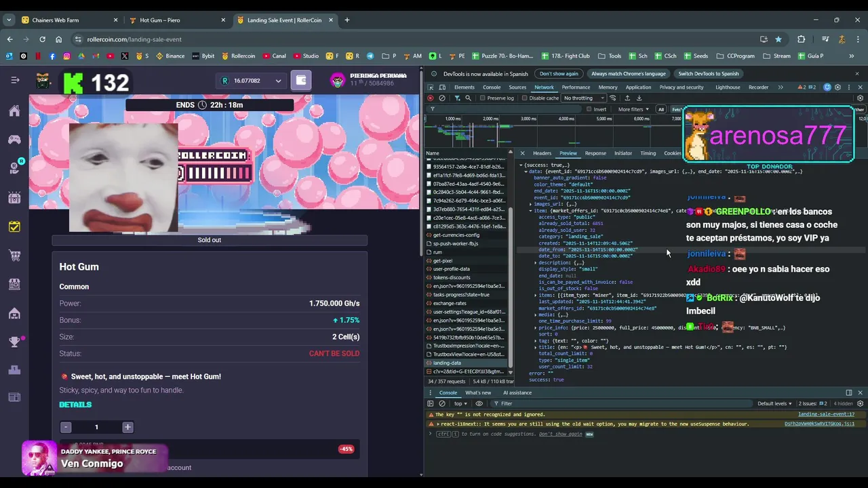This screenshot has height=488, width=868.
Task: Open the Bybit bookmark
Action: (x=203, y=56)
